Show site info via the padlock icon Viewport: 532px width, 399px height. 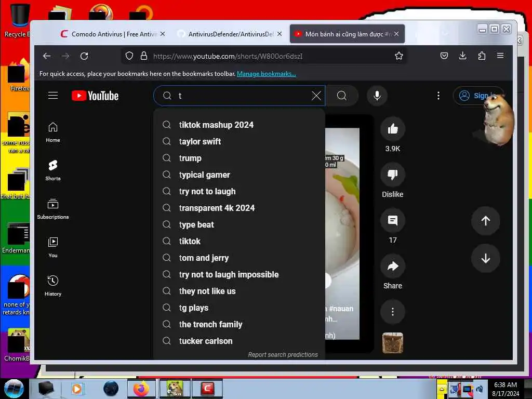coord(144,56)
